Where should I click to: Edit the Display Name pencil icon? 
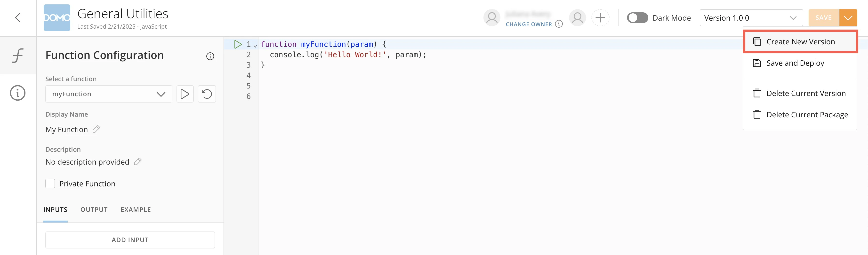tap(96, 129)
